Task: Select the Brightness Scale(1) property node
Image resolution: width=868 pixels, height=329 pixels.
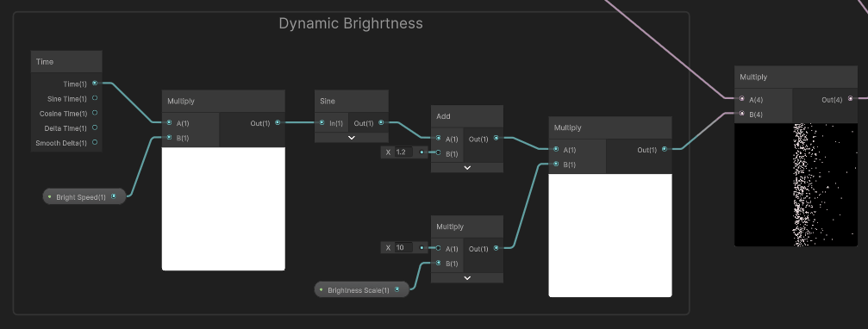Action: (361, 289)
